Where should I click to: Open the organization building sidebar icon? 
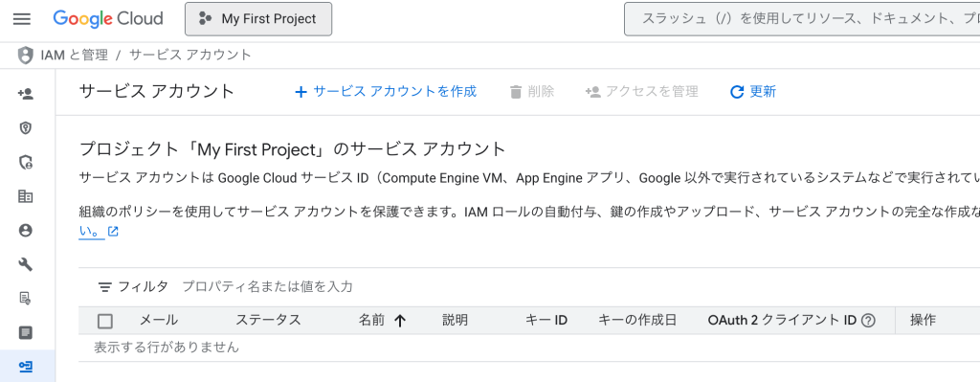tap(26, 196)
